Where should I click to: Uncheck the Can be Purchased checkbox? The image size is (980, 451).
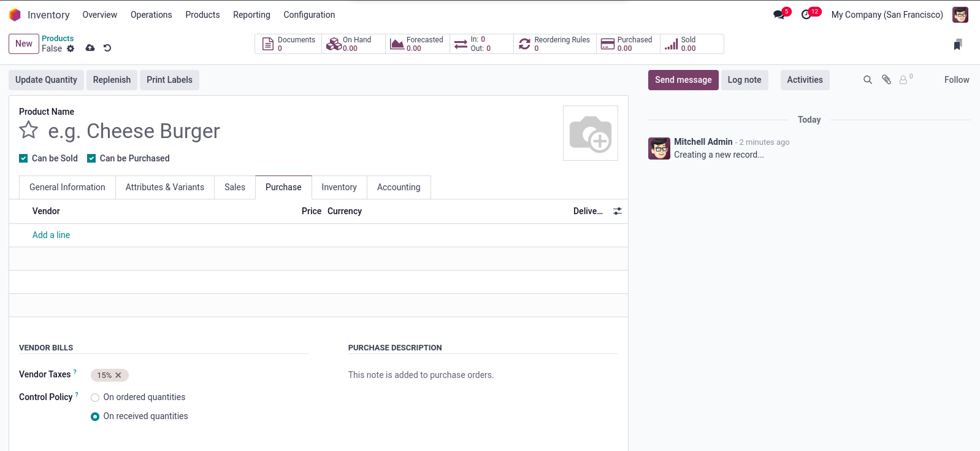click(91, 158)
